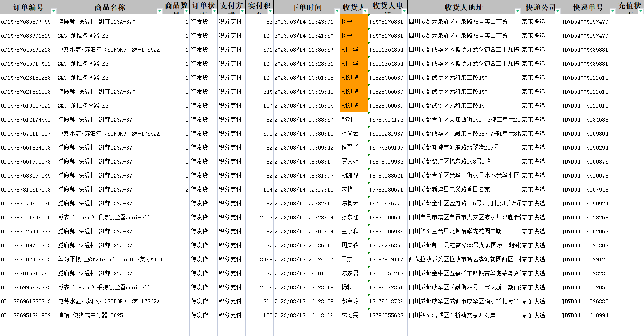Select the phone cell 13088072351

(x=388, y=287)
